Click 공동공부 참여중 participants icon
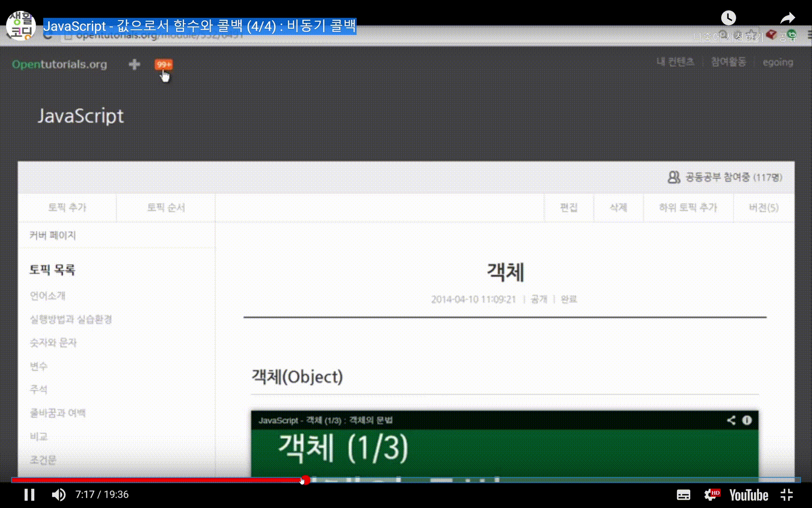 coord(674,177)
